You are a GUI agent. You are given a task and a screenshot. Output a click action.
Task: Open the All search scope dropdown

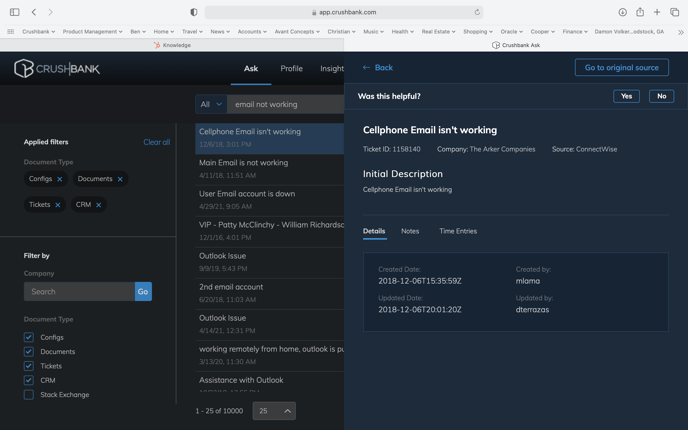pyautogui.click(x=211, y=104)
